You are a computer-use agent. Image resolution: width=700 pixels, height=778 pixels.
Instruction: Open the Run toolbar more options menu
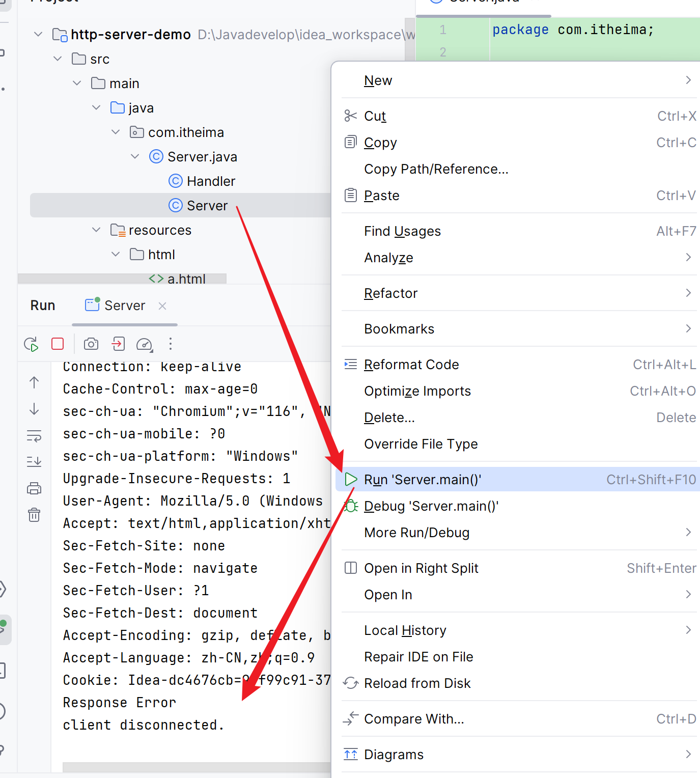click(171, 344)
